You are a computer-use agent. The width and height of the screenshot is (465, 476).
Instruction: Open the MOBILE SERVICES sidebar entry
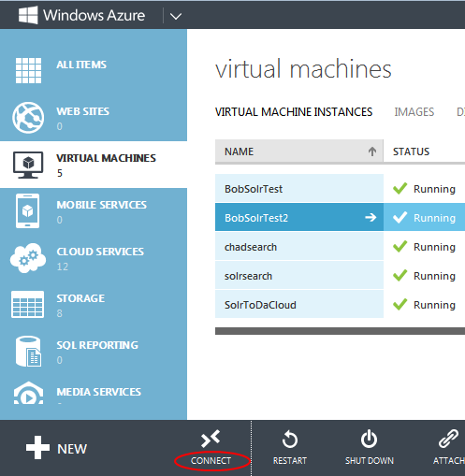click(x=94, y=211)
